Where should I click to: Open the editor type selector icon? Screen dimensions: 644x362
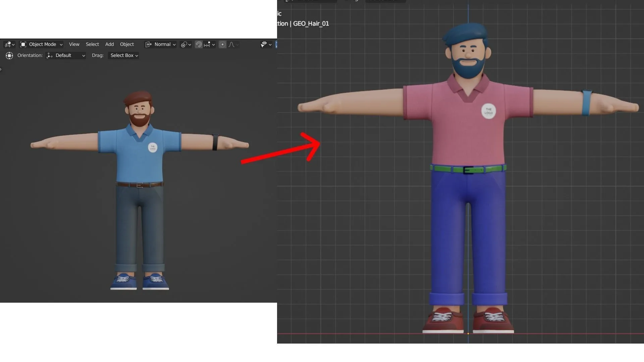(x=8, y=44)
